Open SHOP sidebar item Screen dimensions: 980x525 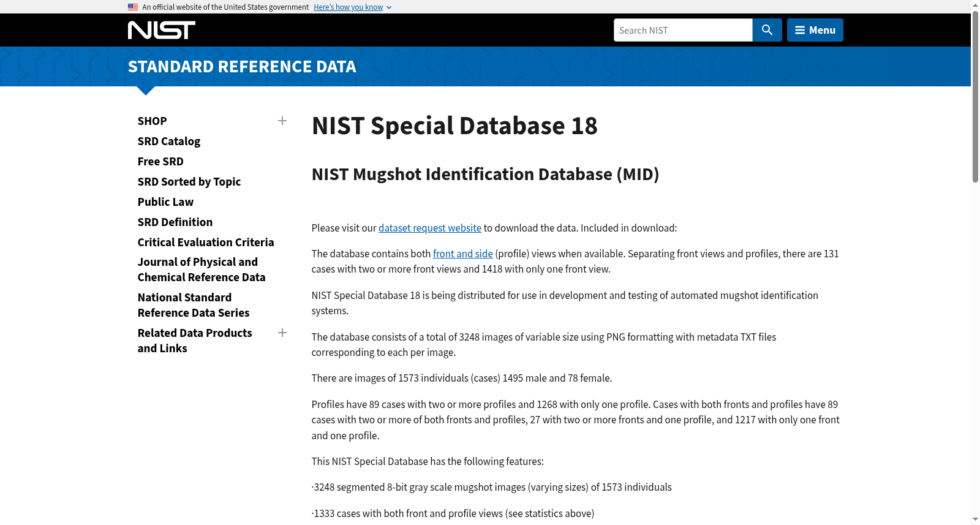coord(153,121)
